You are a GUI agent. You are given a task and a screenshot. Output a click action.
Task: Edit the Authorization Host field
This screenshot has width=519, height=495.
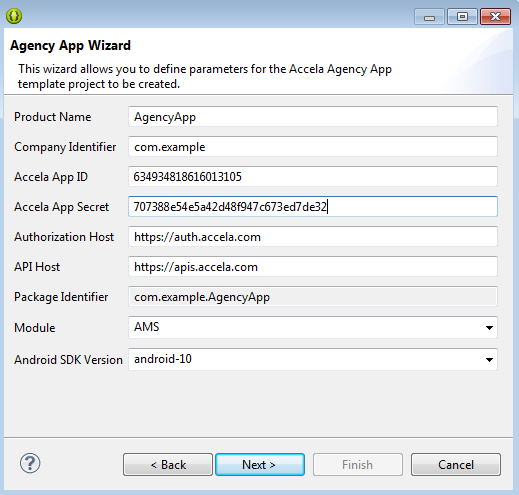(313, 237)
